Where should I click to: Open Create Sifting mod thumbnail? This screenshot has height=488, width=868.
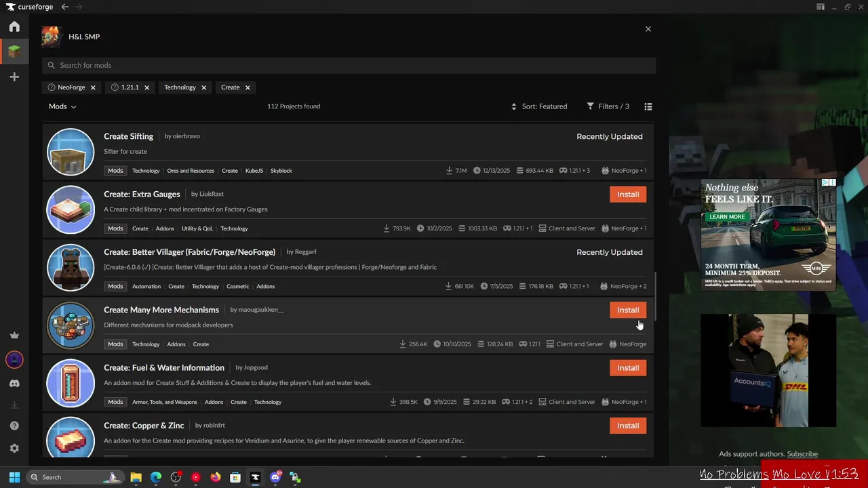[71, 151]
